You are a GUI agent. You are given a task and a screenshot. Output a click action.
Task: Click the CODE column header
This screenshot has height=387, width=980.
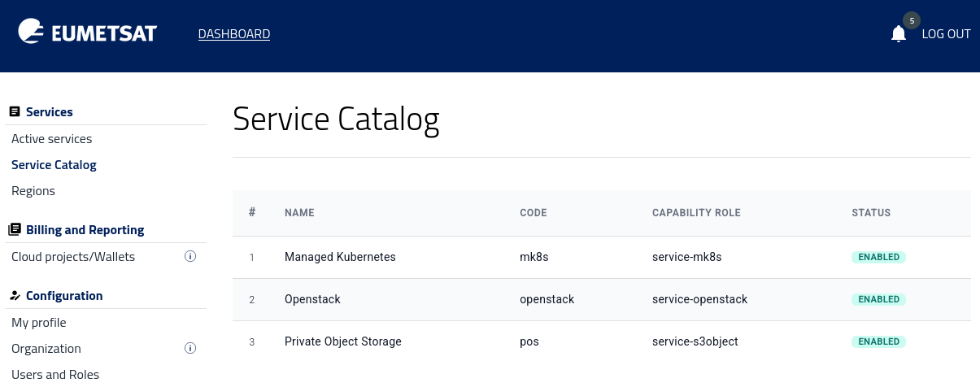[x=534, y=213]
